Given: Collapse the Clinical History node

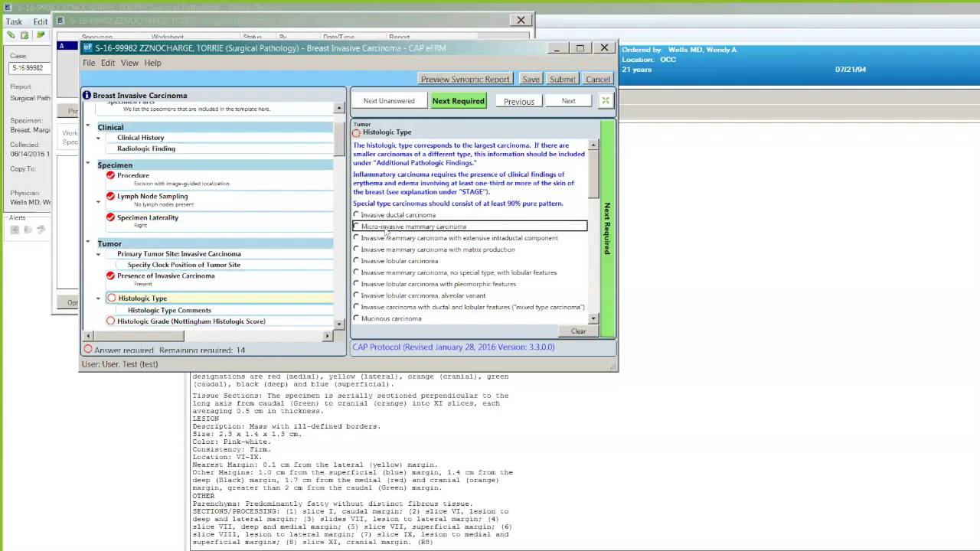Looking at the screenshot, I should 98,138.
